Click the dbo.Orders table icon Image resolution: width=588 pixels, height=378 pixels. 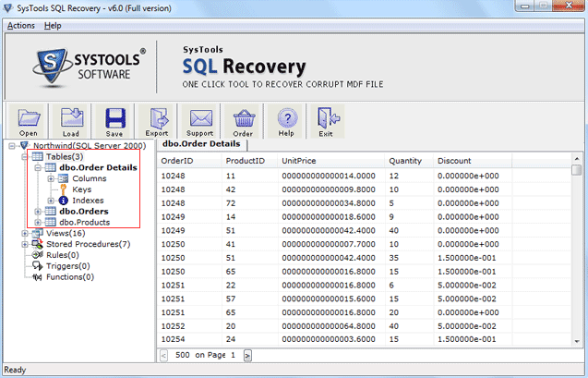click(51, 211)
